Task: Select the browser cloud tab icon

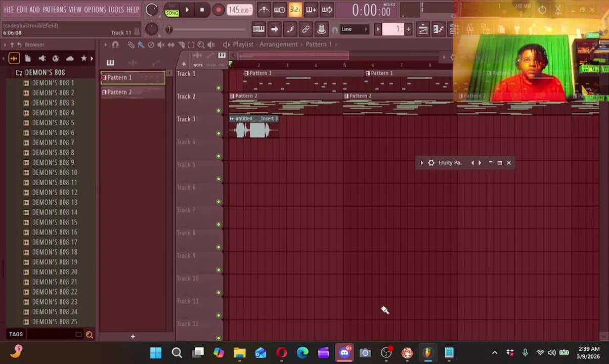Action: tap(70, 59)
